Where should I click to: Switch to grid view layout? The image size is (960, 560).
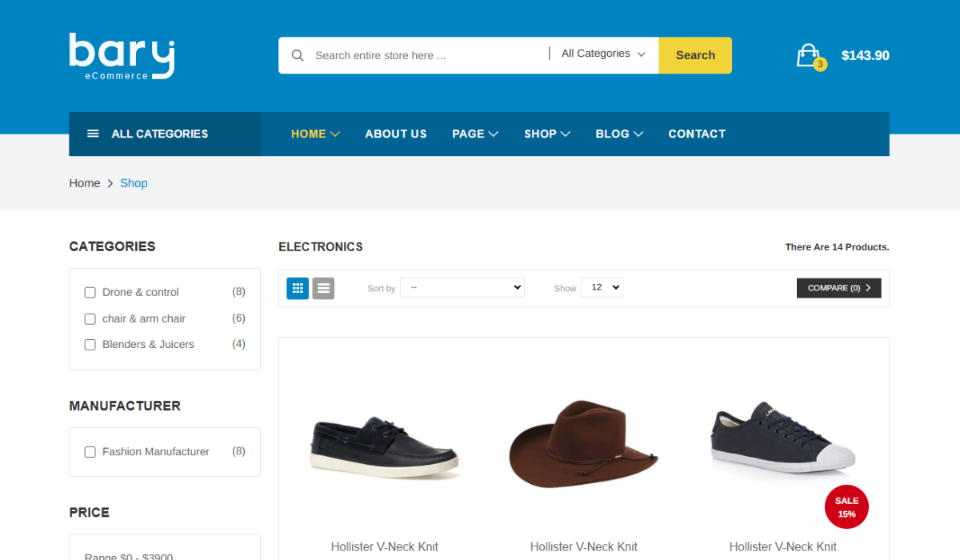[298, 288]
